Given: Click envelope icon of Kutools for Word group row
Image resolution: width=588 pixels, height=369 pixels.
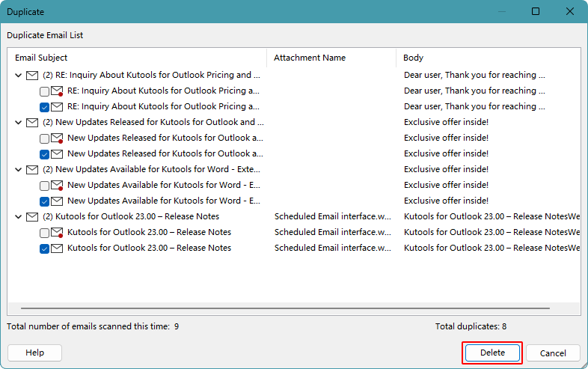Looking at the screenshot, I should click(x=32, y=170).
